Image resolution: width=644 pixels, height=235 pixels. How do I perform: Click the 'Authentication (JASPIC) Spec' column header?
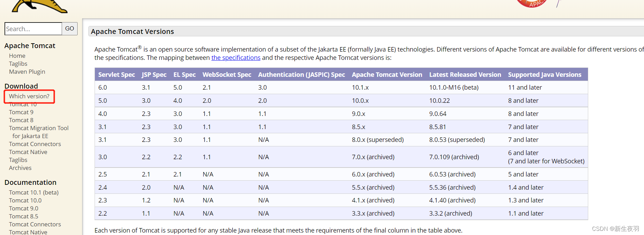tap(302, 75)
